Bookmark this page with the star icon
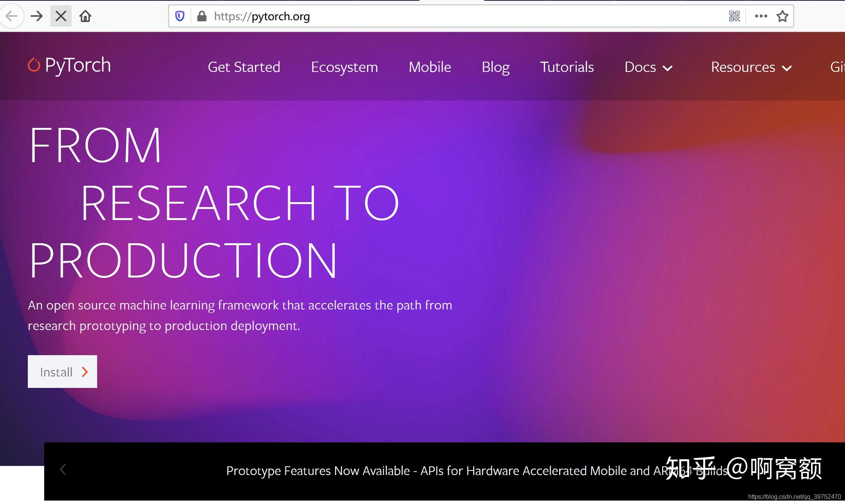845x504 pixels. click(x=783, y=16)
